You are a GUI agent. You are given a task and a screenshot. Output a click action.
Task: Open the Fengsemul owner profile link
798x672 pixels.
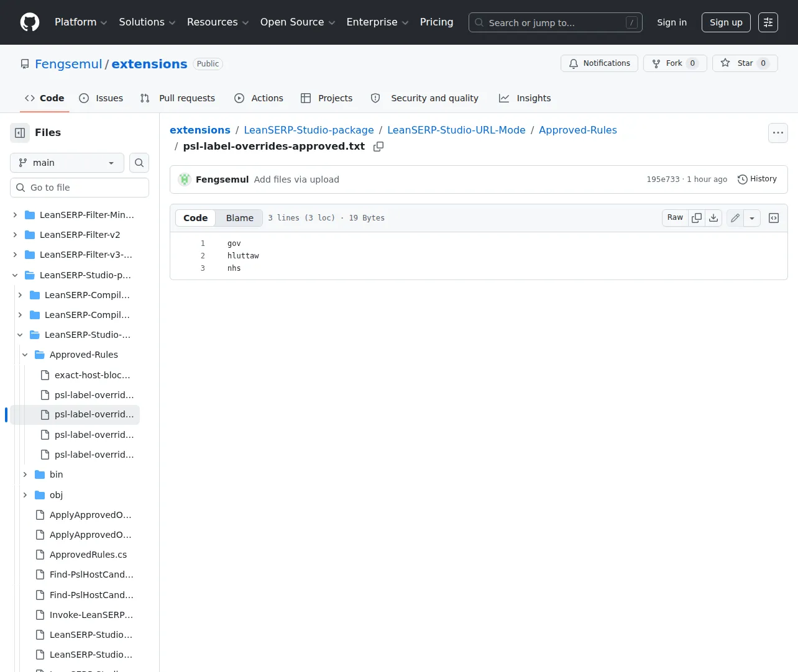68,64
